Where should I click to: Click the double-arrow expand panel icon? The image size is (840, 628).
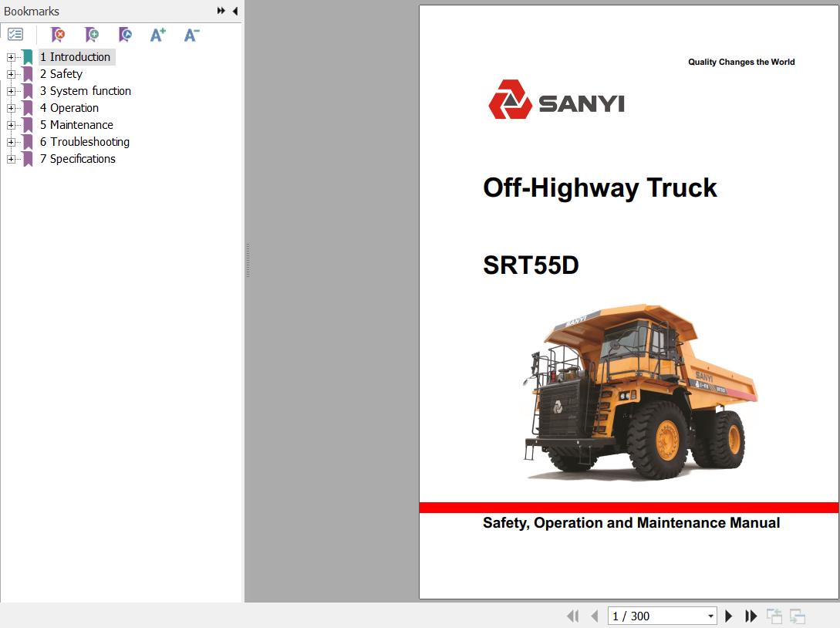coord(221,11)
